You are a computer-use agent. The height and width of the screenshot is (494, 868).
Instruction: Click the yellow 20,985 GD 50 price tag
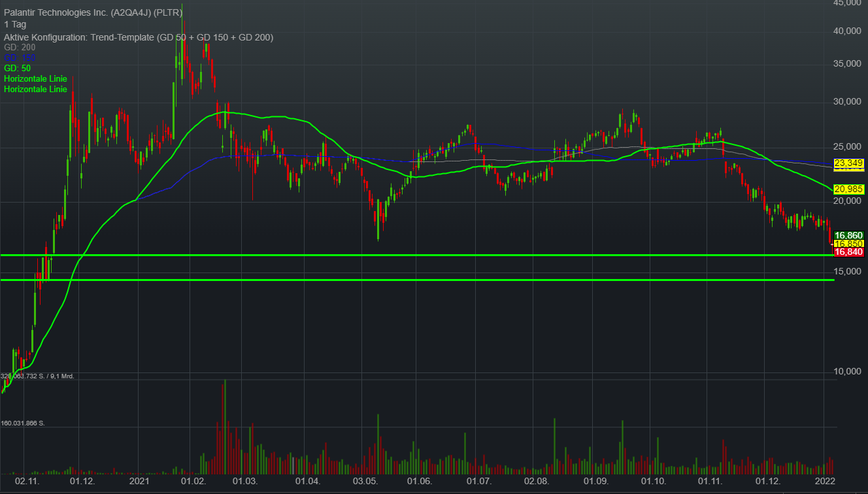click(849, 189)
